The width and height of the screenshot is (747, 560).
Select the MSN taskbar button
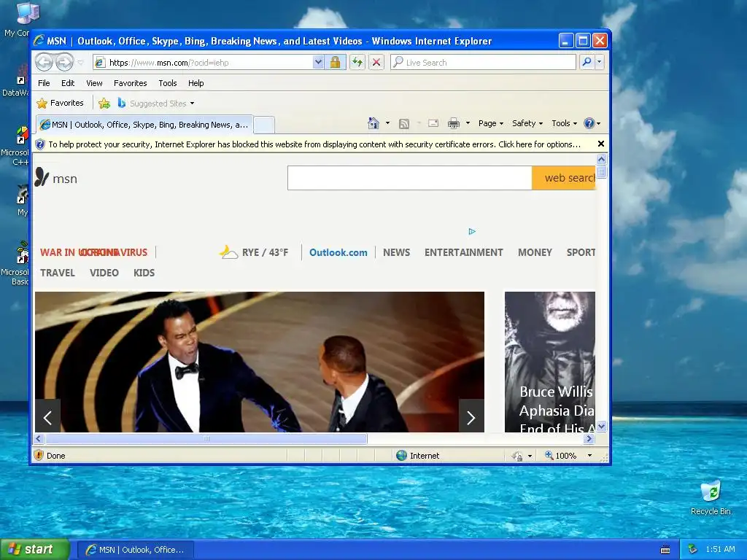(x=135, y=550)
